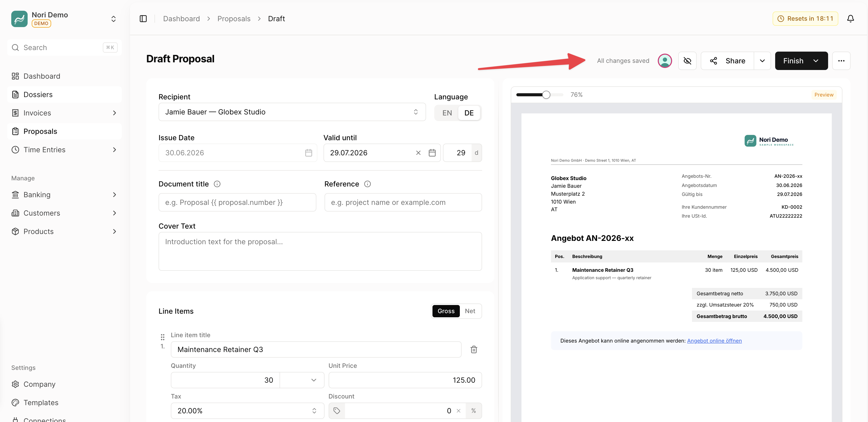Expand the Products submenu chevron

pos(115,231)
